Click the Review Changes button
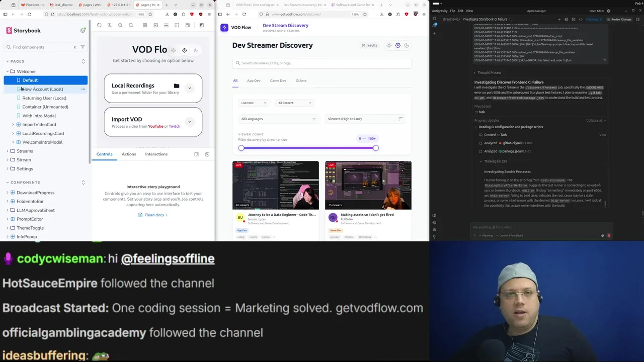This screenshot has height=362, width=644. (620, 19)
